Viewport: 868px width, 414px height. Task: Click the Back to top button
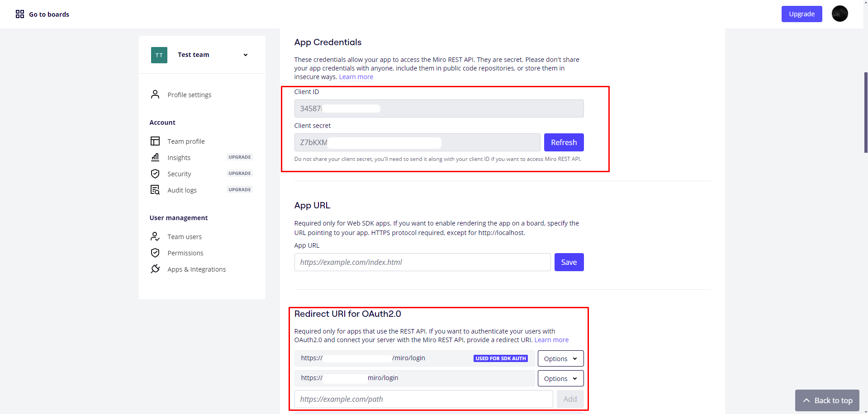coord(827,400)
